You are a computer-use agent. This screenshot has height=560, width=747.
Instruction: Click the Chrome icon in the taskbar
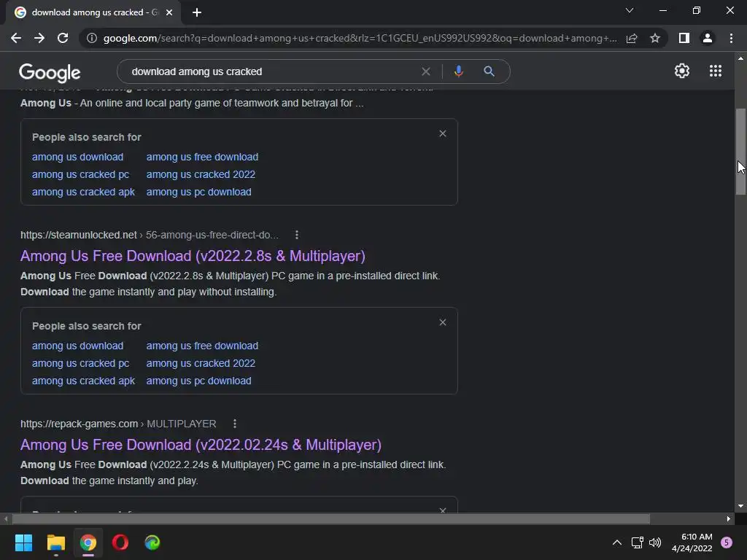(88, 542)
